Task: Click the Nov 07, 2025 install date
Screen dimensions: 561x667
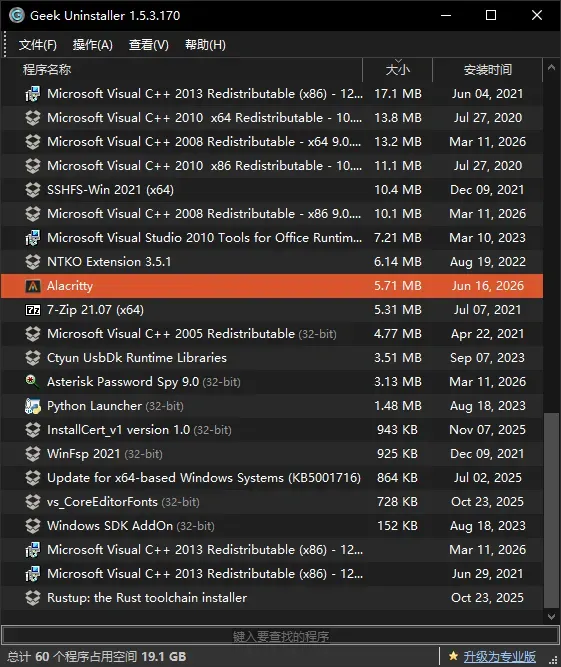Action: 487,430
